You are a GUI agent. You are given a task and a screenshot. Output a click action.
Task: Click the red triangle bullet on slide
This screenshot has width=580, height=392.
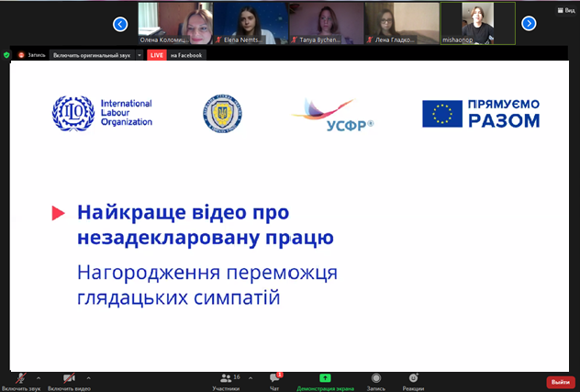[58, 213]
